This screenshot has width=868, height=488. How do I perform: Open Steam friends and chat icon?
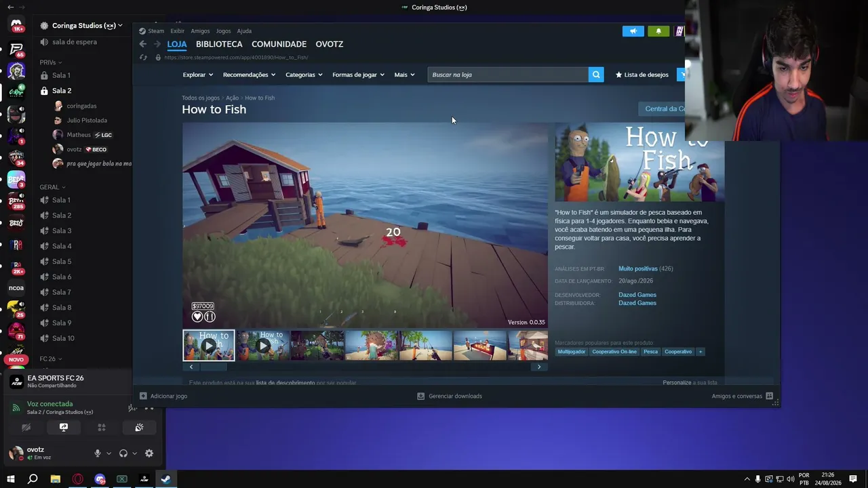(769, 396)
